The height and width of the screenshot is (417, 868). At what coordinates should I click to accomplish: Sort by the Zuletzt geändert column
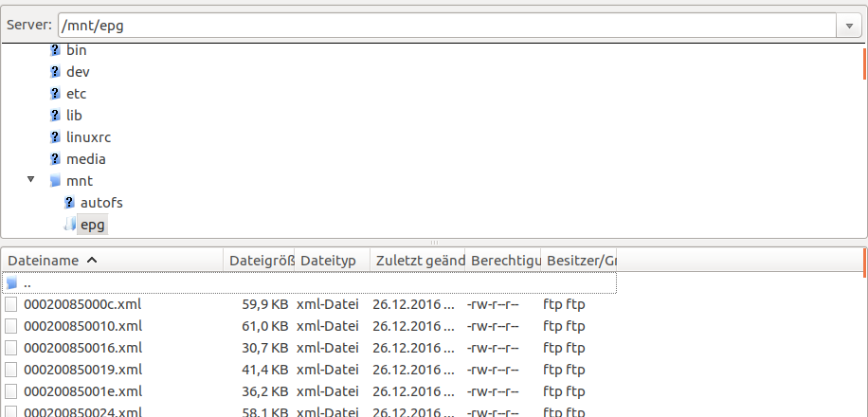point(418,260)
